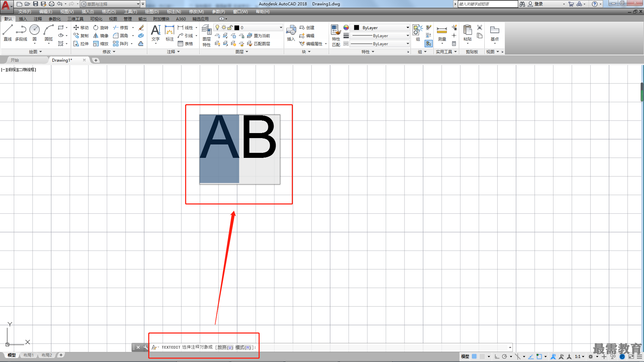Screen dimensions: 644x362
Task: Open the ByLayer lineweight dropdown
Action: coord(380,36)
